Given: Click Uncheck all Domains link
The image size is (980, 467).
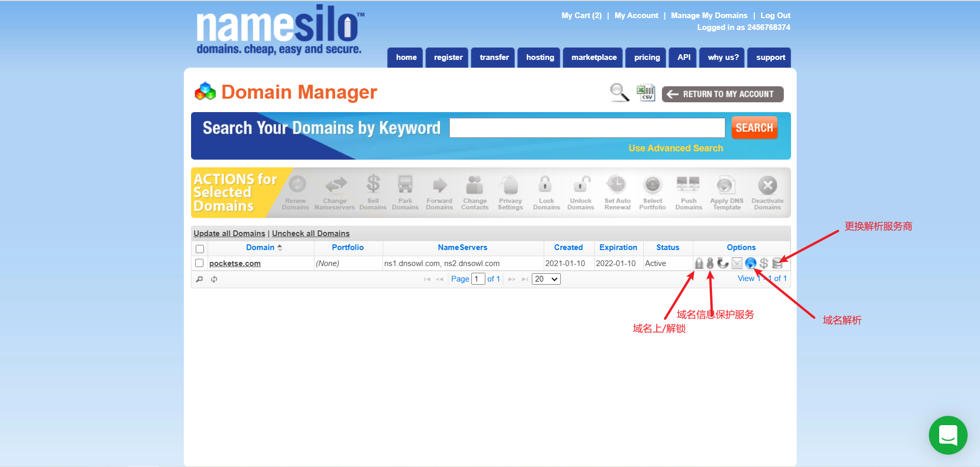Looking at the screenshot, I should [x=311, y=233].
